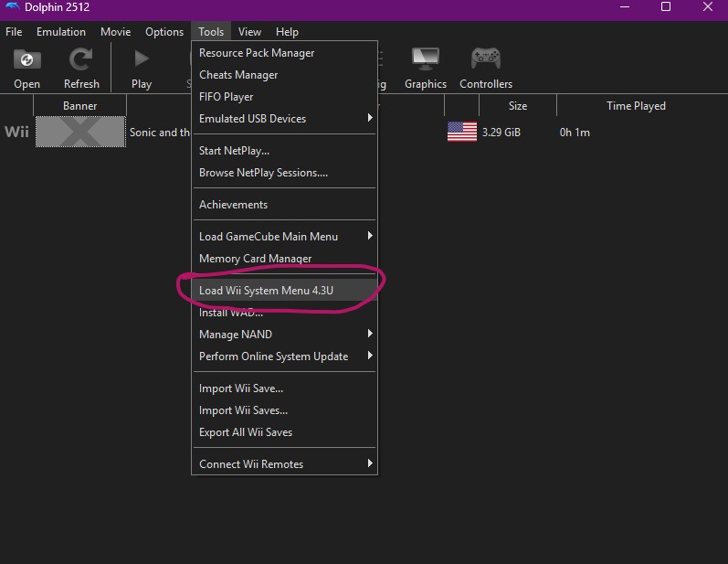This screenshot has height=564, width=728.
Task: Click the Refresh game list icon
Action: [81, 61]
